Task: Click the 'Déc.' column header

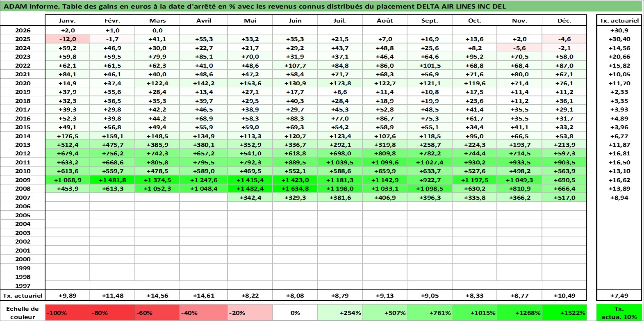Action: (564, 20)
